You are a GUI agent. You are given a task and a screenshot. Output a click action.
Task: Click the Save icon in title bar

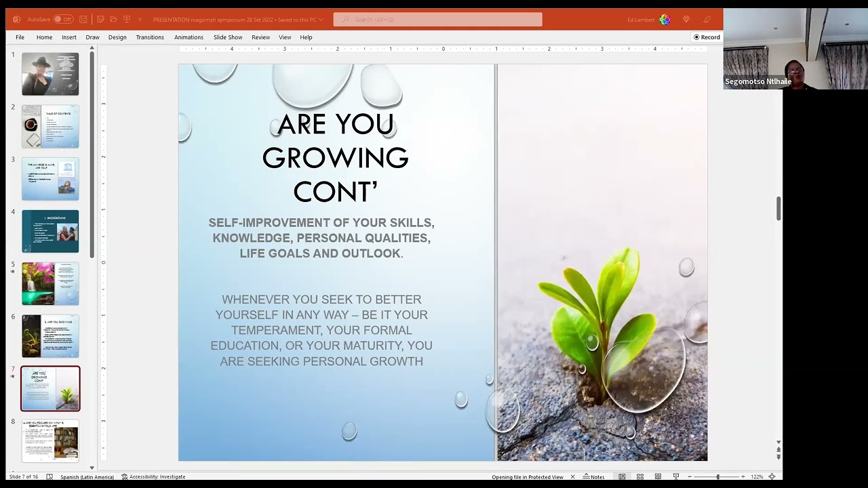(83, 20)
